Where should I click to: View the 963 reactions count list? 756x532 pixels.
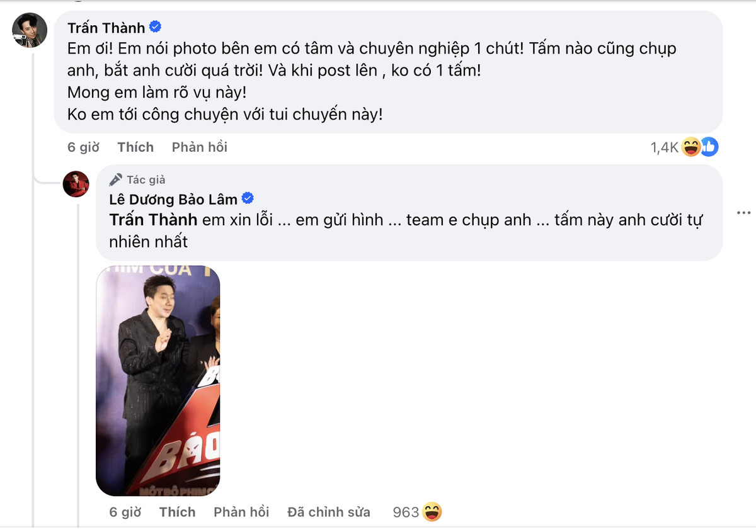(x=405, y=512)
